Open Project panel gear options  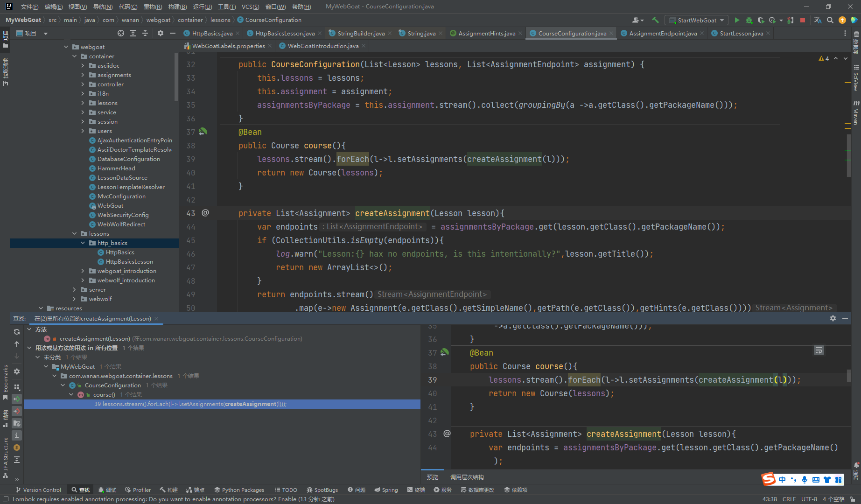tap(161, 33)
